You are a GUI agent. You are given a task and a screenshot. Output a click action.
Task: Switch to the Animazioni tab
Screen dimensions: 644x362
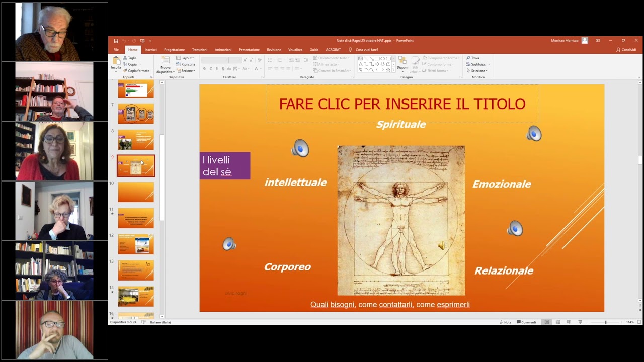tap(223, 50)
